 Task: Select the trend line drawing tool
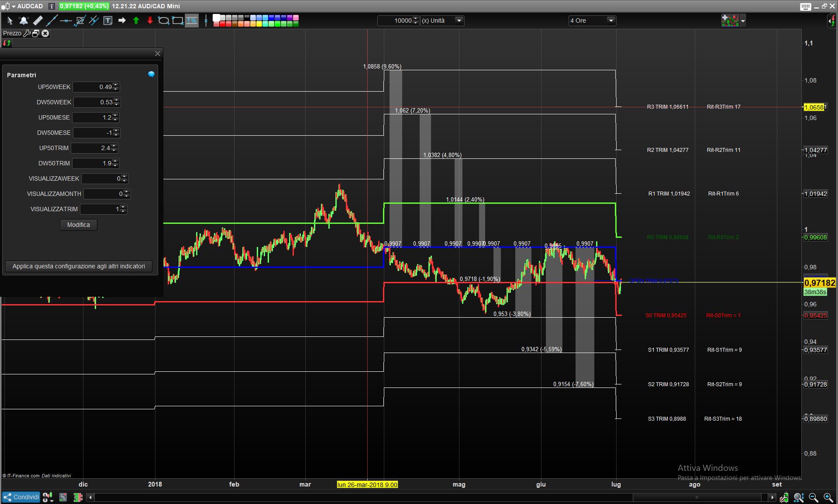coord(52,21)
